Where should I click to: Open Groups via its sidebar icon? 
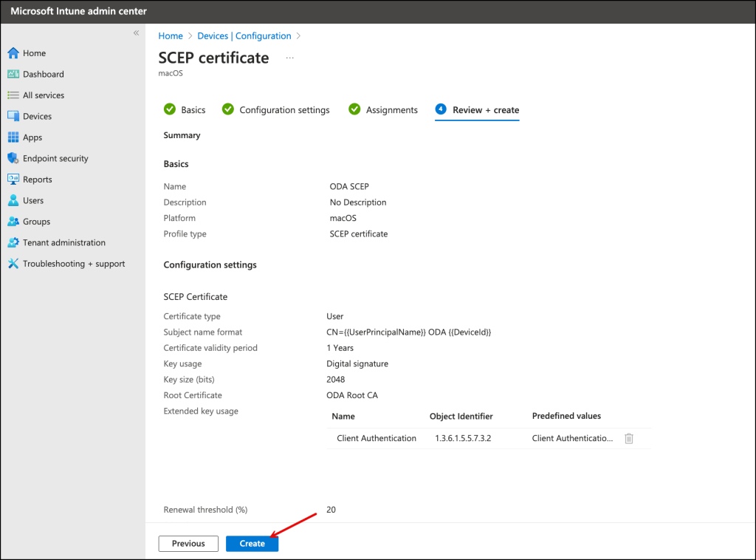click(13, 222)
